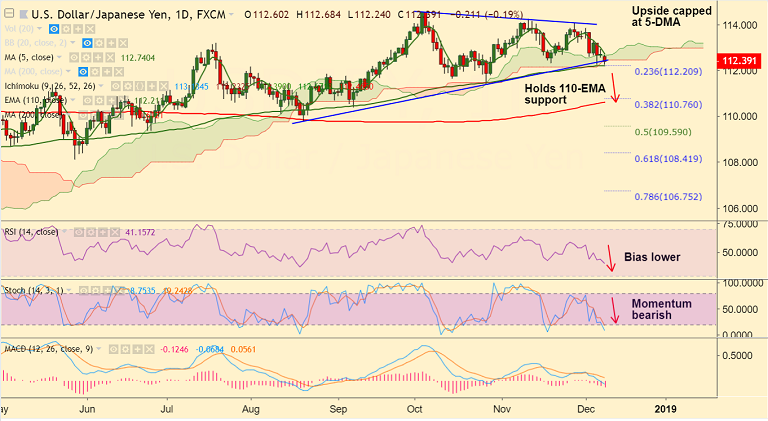Image resolution: width=768 pixels, height=421 pixels.
Task: Collapse the indicator legend with minus box
Action: coord(9,13)
